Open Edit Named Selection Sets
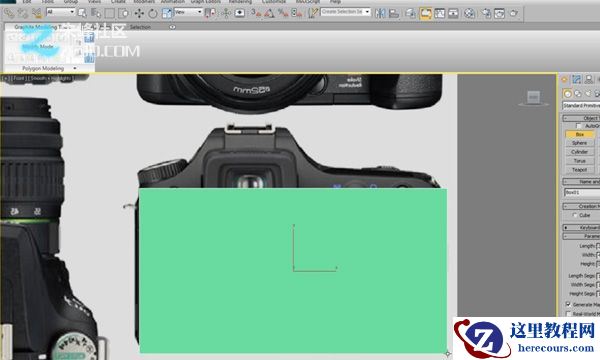Viewport: 600px width, 360px height. (313, 13)
